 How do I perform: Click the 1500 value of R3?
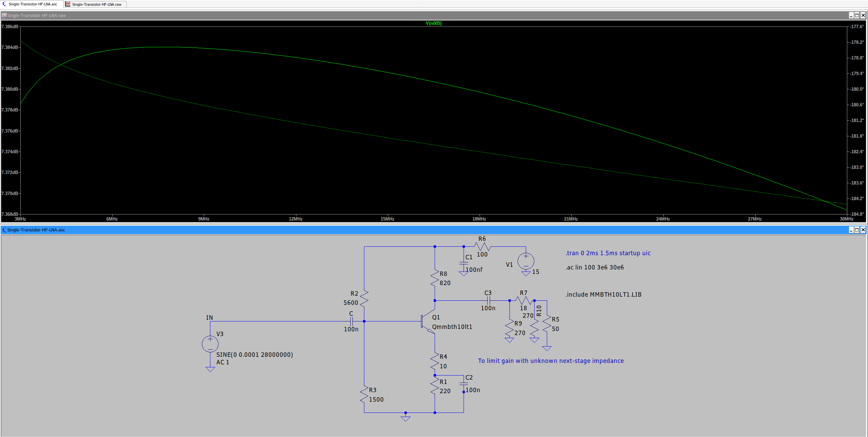tap(376, 400)
